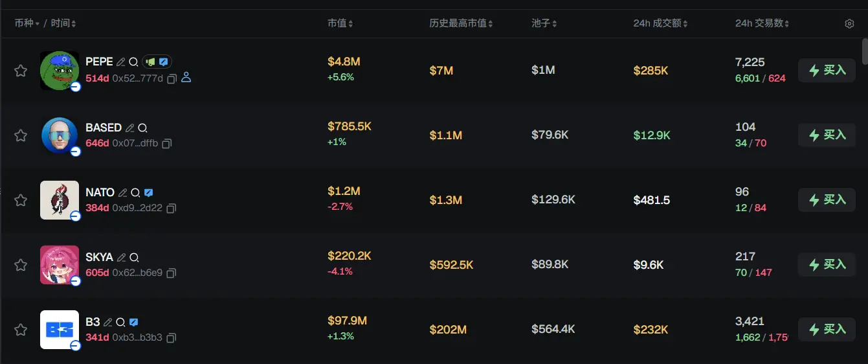
Task: Click the search icon beside SKYA
Action: tap(134, 258)
